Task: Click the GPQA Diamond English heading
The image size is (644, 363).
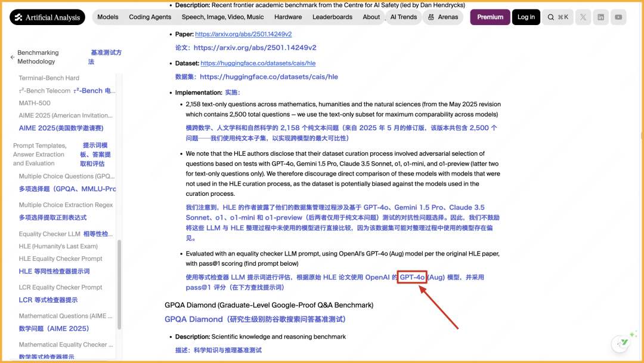Action: (x=269, y=305)
